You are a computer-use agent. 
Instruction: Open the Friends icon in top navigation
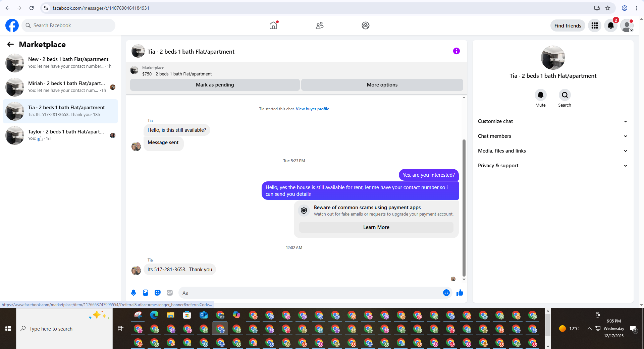[320, 25]
